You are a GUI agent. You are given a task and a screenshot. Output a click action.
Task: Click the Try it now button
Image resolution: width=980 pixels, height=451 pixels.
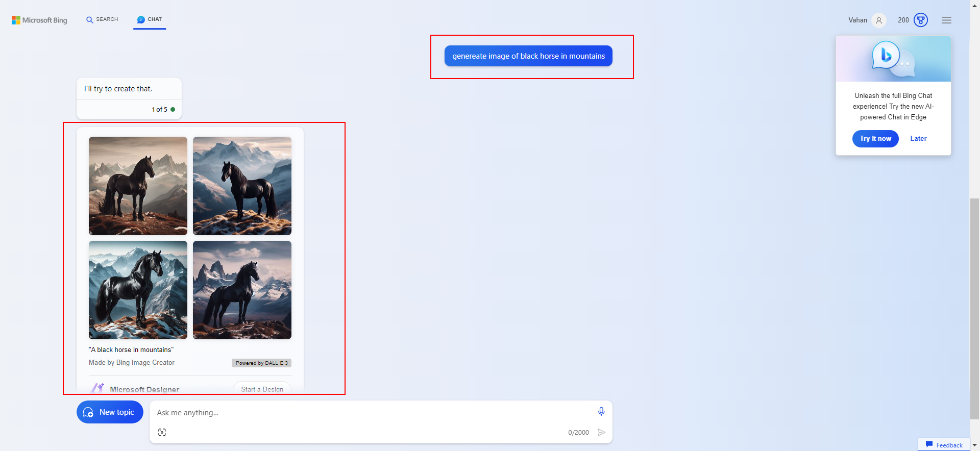875,139
